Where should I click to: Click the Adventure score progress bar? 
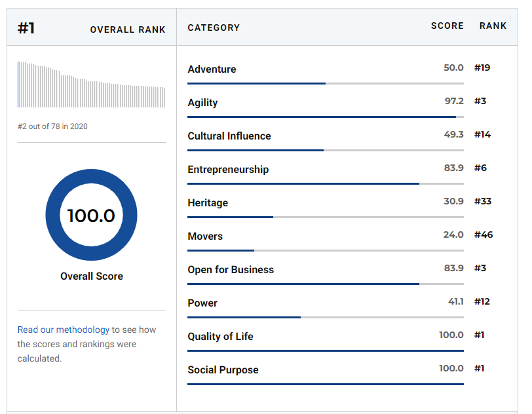pyautogui.click(x=325, y=84)
